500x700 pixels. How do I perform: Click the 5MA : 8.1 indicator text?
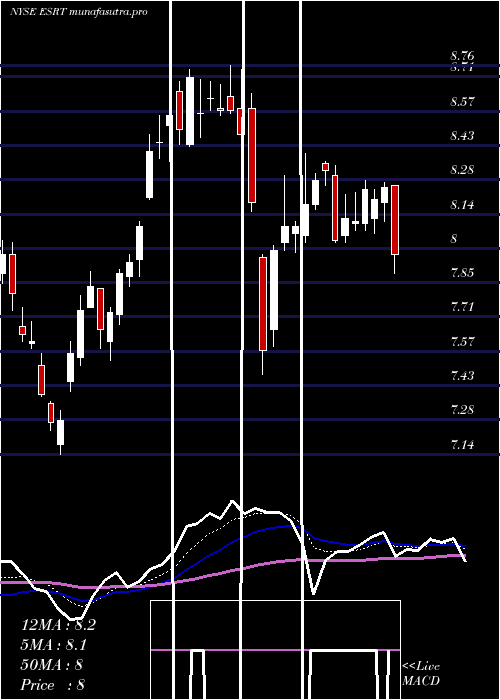tap(54, 645)
